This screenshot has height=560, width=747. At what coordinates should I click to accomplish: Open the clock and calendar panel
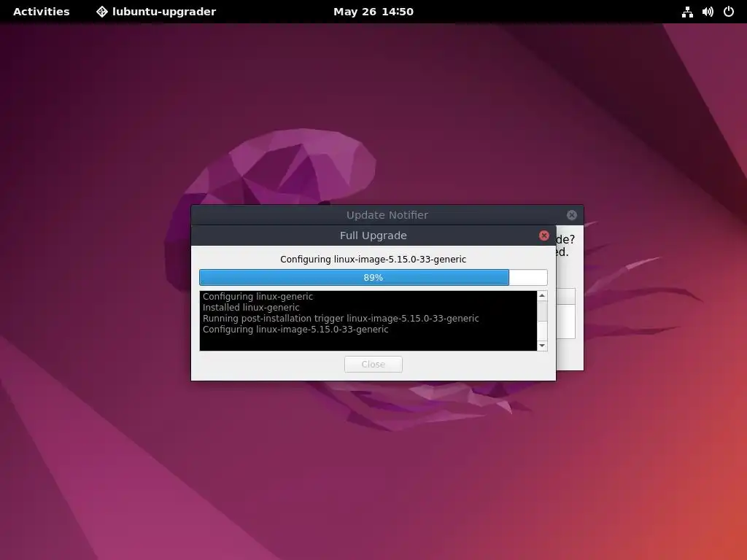(373, 12)
